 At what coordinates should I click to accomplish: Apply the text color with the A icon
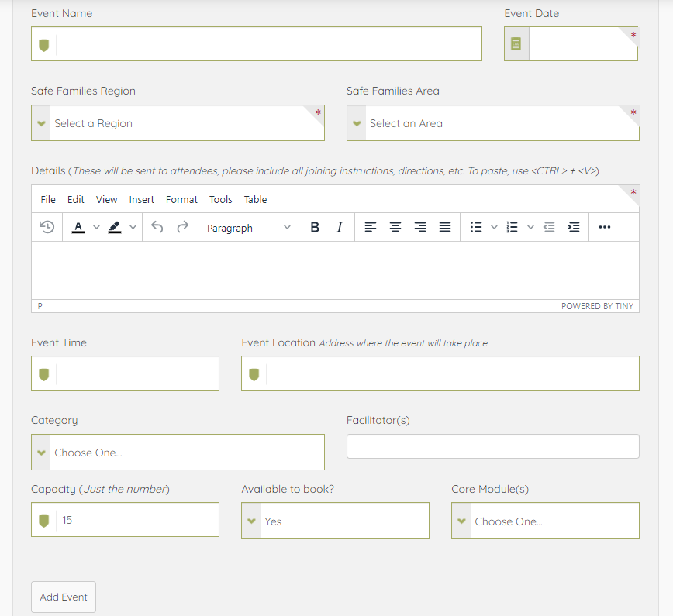coord(78,227)
